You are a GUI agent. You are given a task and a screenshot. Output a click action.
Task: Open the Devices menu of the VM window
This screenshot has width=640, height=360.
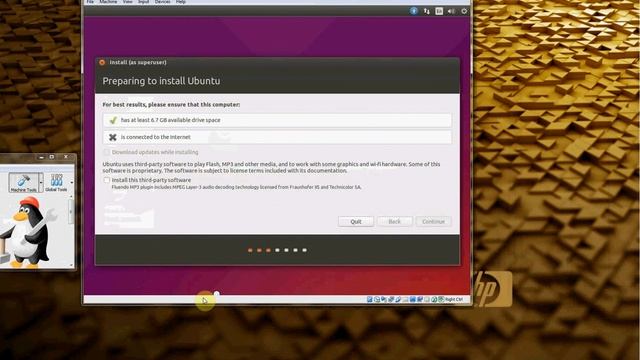[x=162, y=2]
